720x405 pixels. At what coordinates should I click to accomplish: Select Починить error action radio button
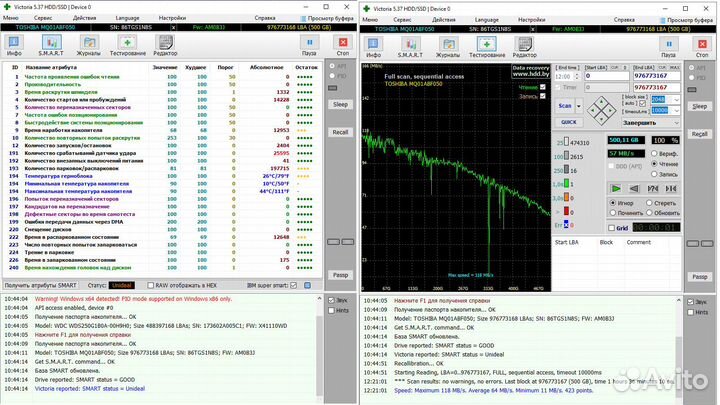[612, 212]
